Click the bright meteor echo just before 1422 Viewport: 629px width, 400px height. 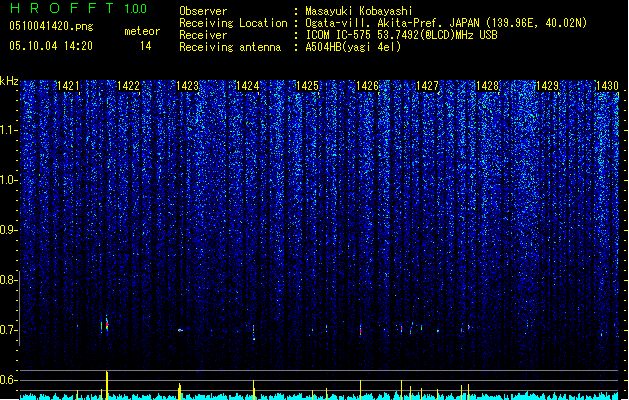(x=107, y=325)
